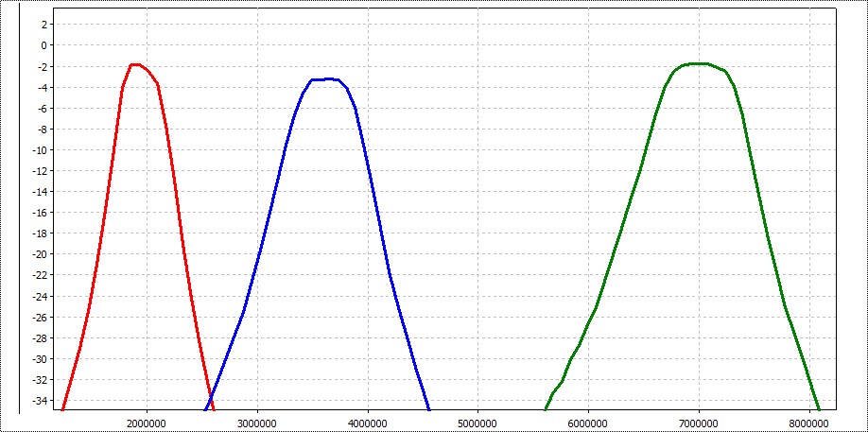Click the 8000000 x-axis label
Screen dimensions: 868x432
pyautogui.click(x=808, y=422)
